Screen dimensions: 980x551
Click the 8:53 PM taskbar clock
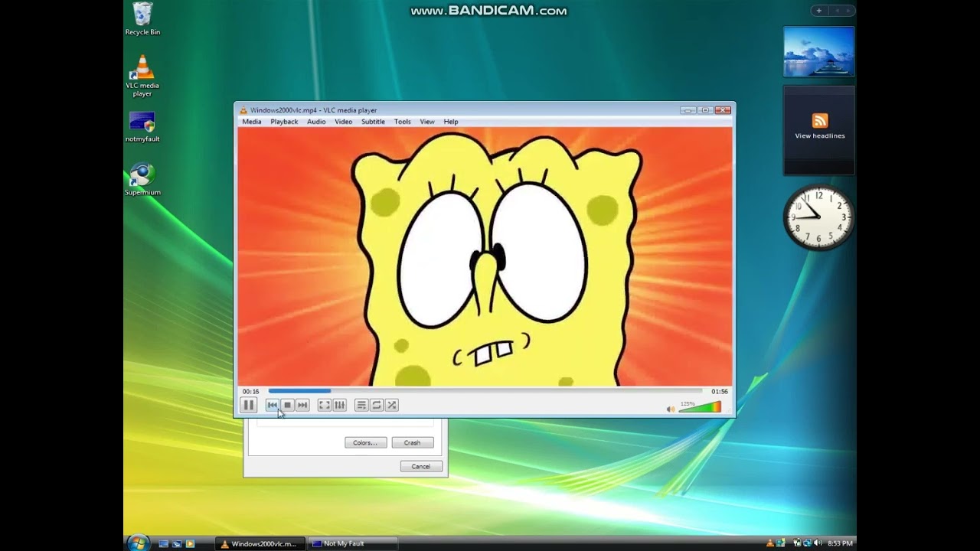pos(840,543)
